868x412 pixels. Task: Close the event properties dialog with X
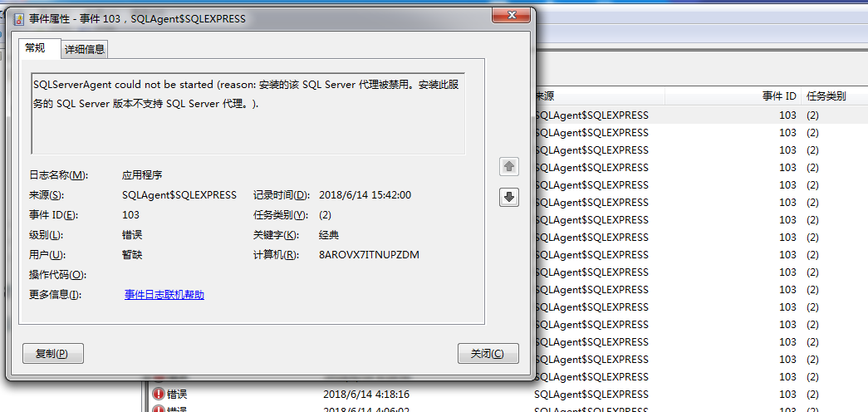point(512,15)
